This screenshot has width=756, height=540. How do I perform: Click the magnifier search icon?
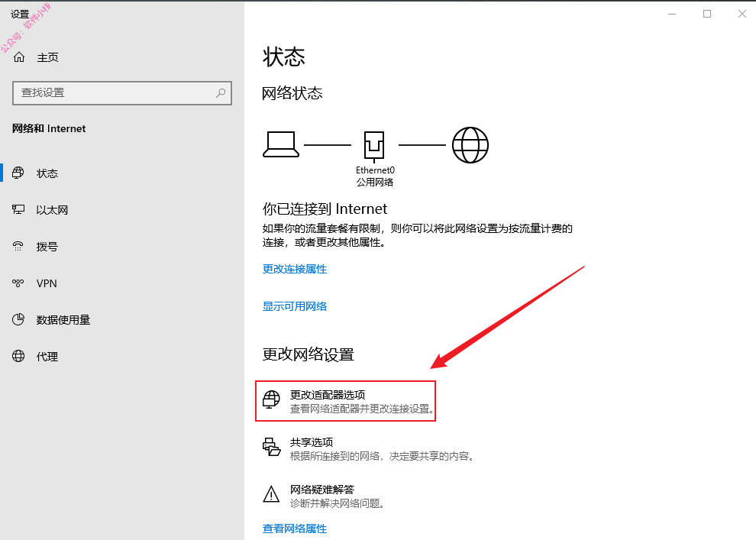[x=221, y=92]
